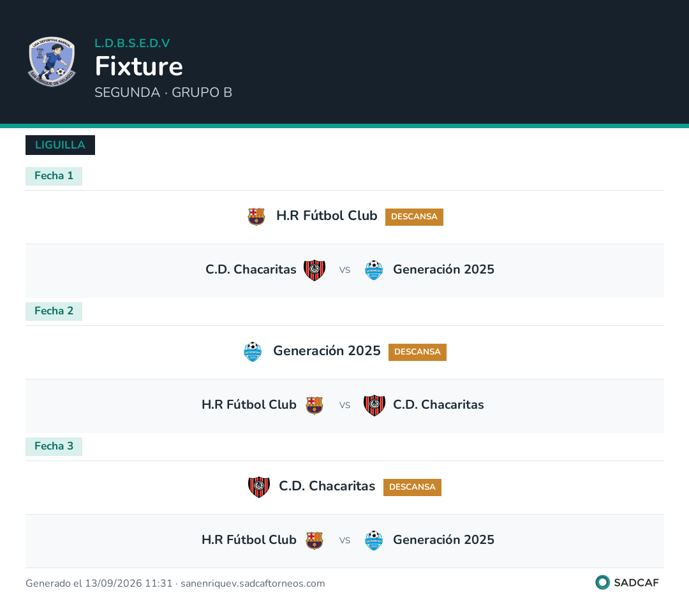Select the Fecha 2 label
The height and width of the screenshot is (616, 689).
click(x=54, y=311)
